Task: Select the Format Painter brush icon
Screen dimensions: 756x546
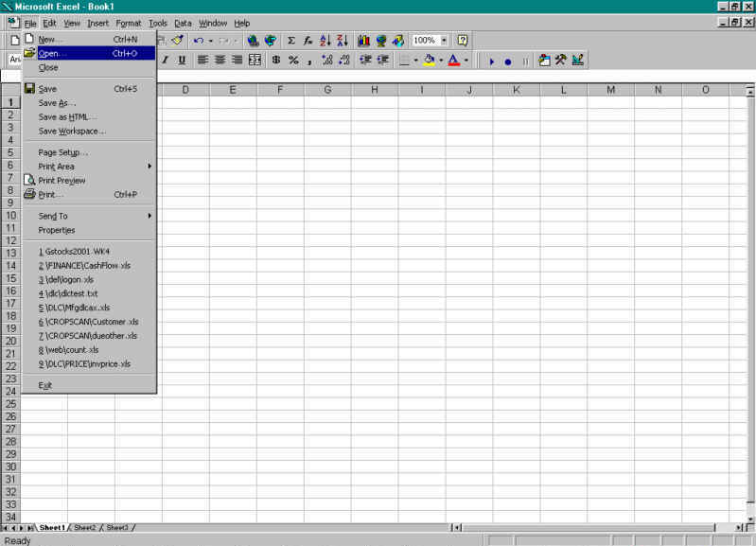Action: coord(178,40)
